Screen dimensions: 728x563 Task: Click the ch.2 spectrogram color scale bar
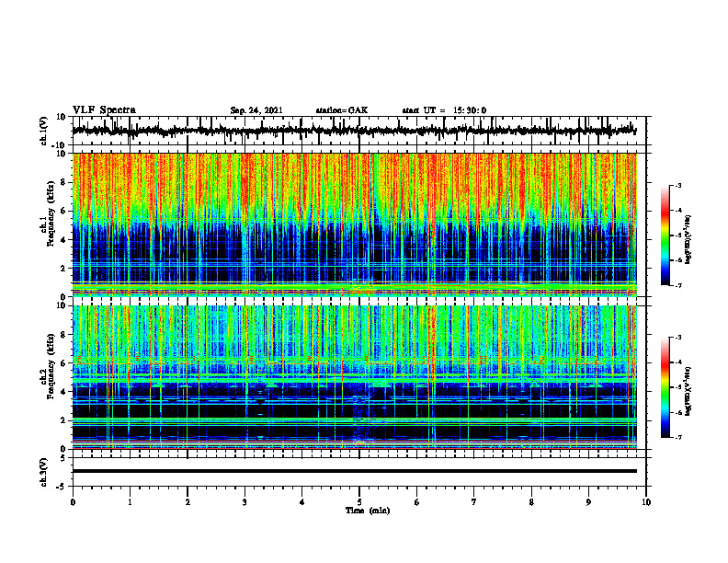click(x=665, y=387)
